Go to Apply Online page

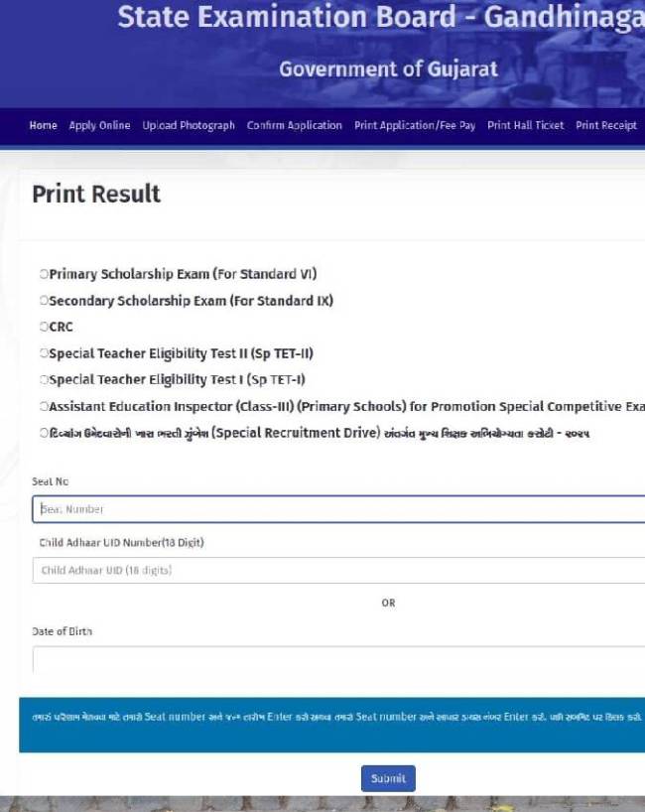(x=99, y=125)
